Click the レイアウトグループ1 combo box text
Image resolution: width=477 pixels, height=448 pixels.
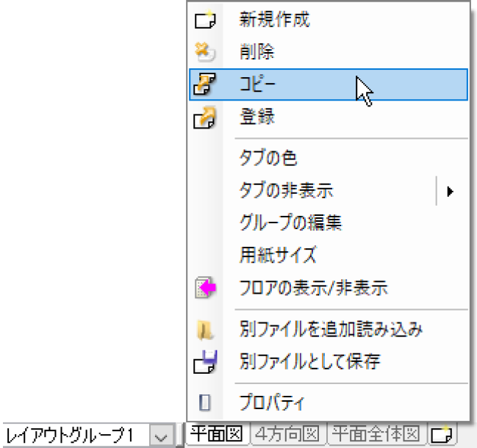click(x=70, y=436)
